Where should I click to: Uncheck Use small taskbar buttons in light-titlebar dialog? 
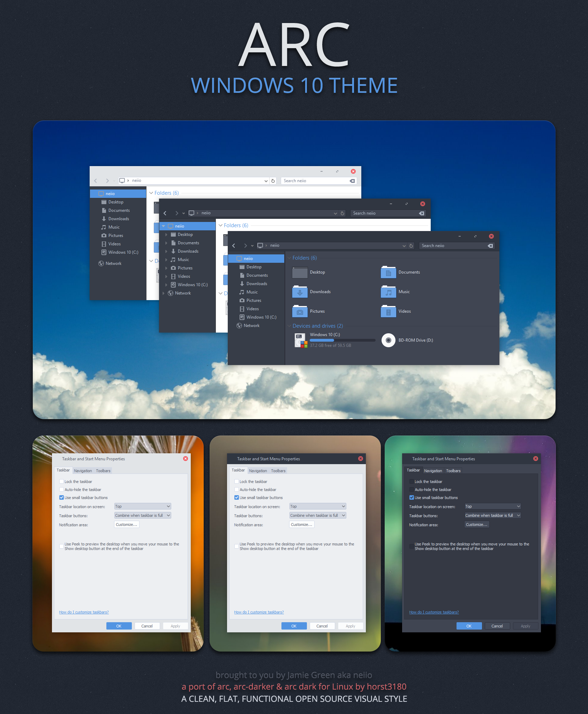tap(61, 498)
